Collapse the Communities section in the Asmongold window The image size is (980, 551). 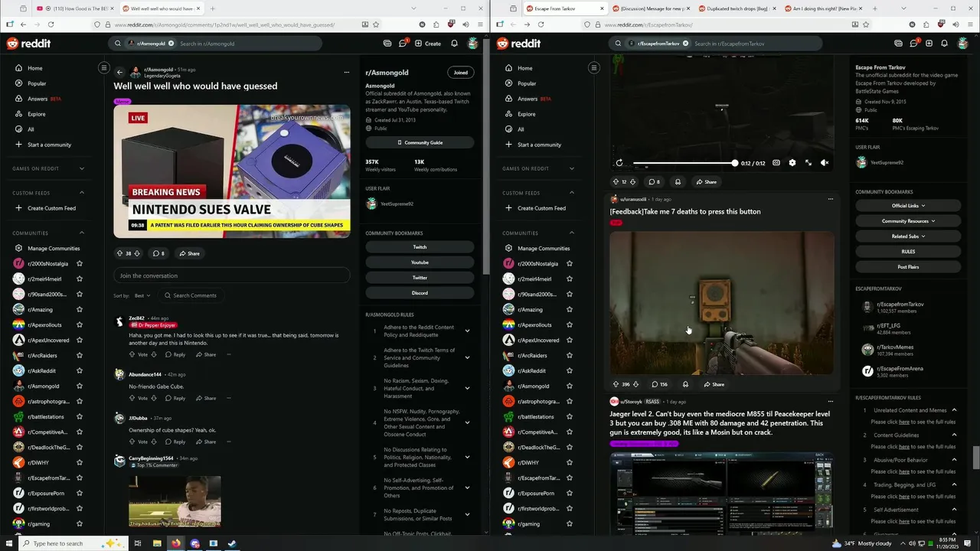82,233
